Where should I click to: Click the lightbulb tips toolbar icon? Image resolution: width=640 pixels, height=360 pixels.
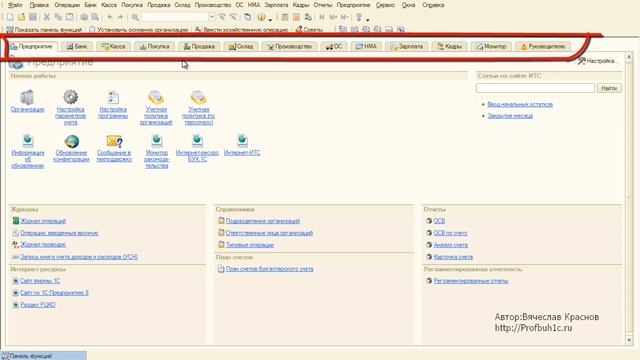(359, 17)
